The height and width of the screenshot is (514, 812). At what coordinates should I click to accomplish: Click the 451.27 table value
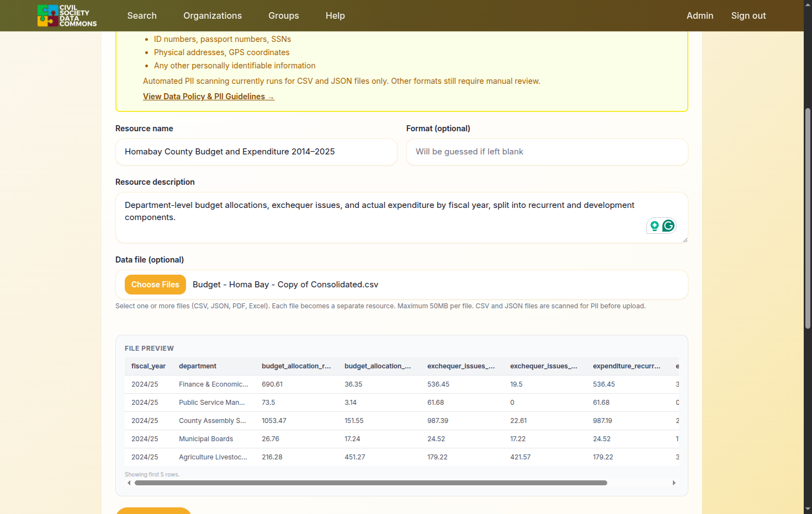355,457
